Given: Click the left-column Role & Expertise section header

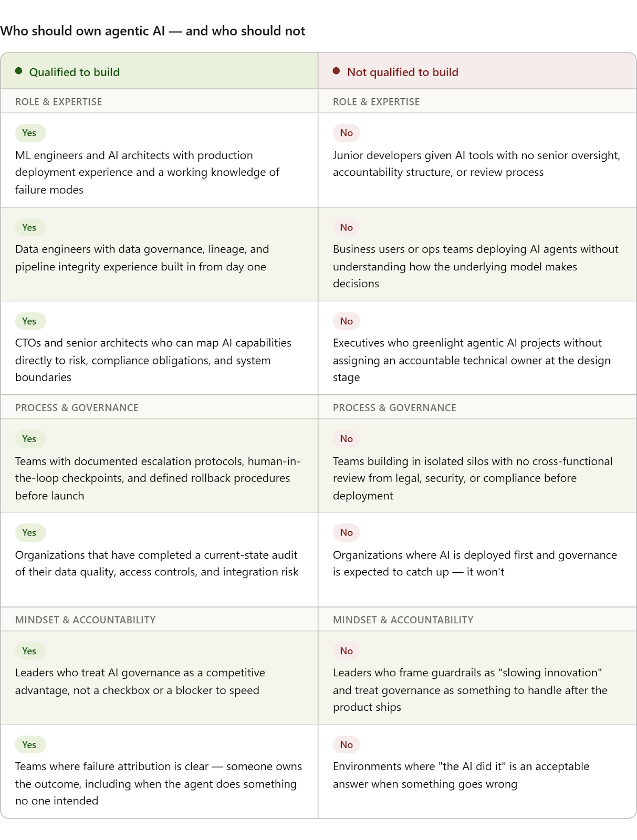Looking at the screenshot, I should coord(58,102).
